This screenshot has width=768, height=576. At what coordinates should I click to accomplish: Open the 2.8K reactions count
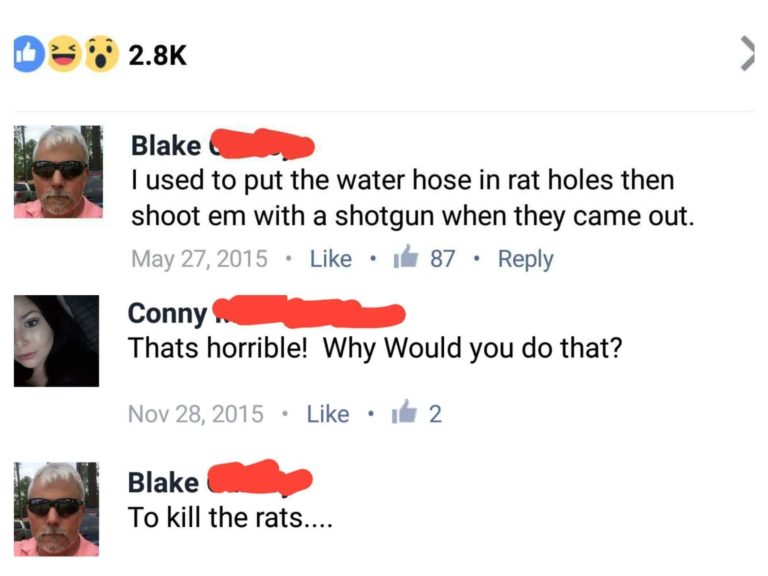tap(157, 55)
